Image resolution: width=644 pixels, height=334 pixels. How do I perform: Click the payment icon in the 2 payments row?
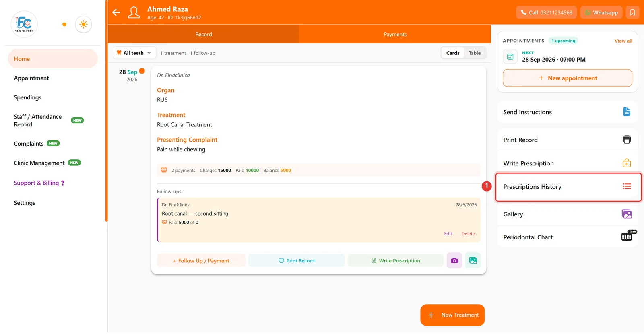click(164, 170)
